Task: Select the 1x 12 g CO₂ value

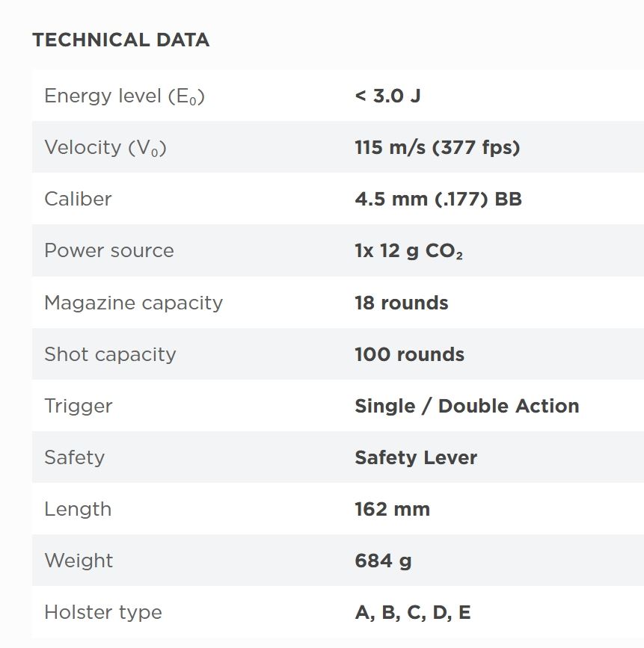Action: click(x=408, y=251)
